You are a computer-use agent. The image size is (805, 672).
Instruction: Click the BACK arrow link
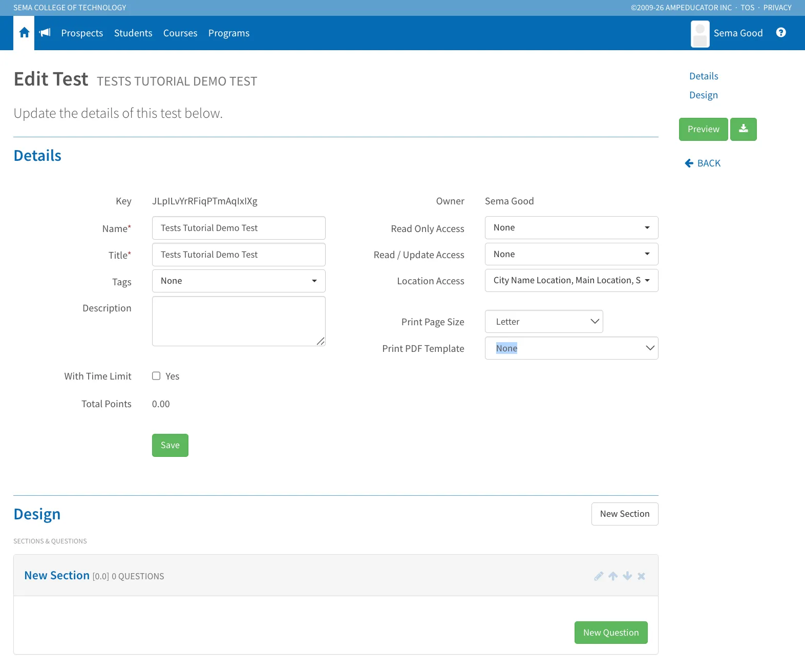coord(703,163)
